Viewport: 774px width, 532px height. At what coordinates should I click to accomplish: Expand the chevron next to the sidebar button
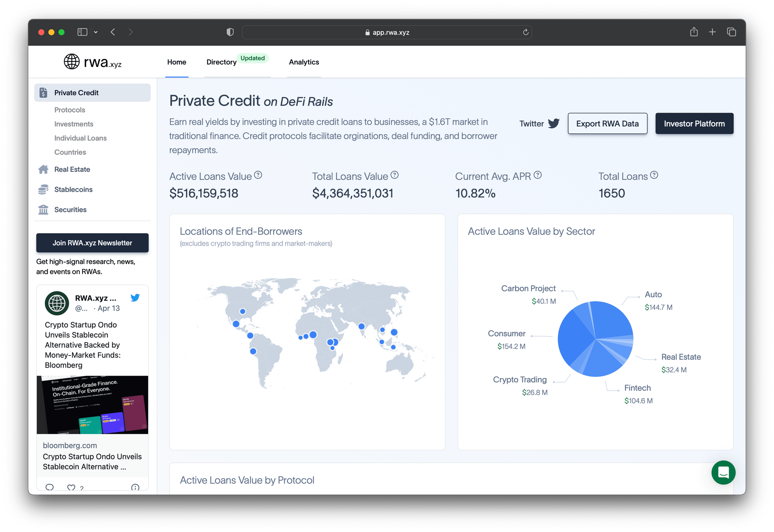click(x=96, y=32)
